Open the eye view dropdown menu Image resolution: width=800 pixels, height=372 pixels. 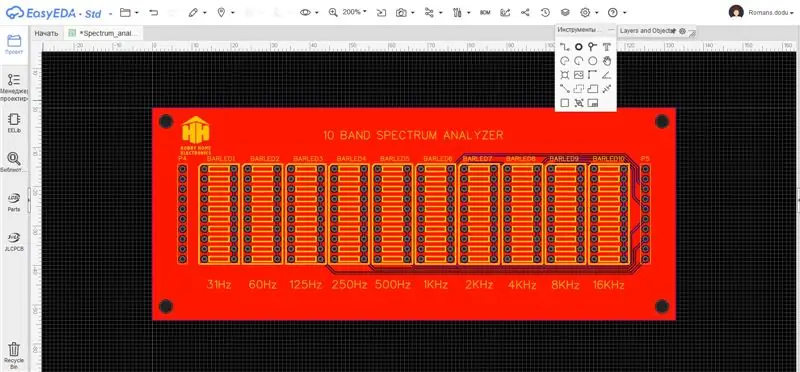click(309, 12)
